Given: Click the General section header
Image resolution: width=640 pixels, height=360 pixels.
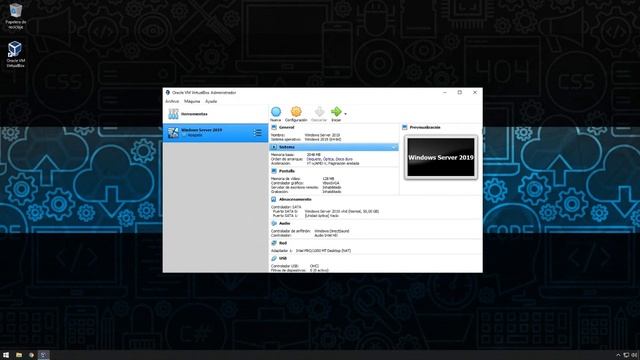Looking at the screenshot, I should coord(287,127).
